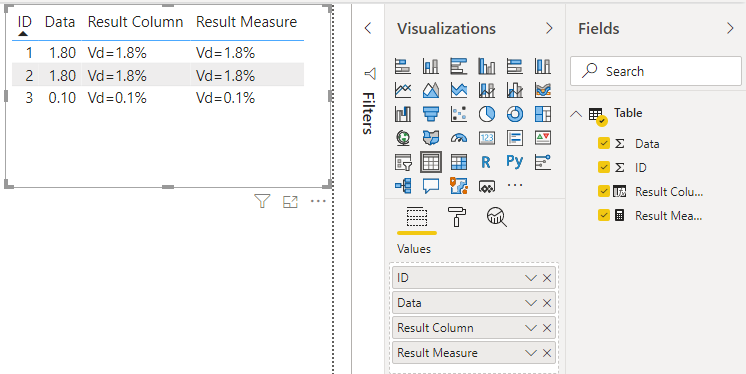Image resolution: width=746 pixels, height=374 pixels.
Task: Remove Result Measure from Values well
Action: click(547, 353)
